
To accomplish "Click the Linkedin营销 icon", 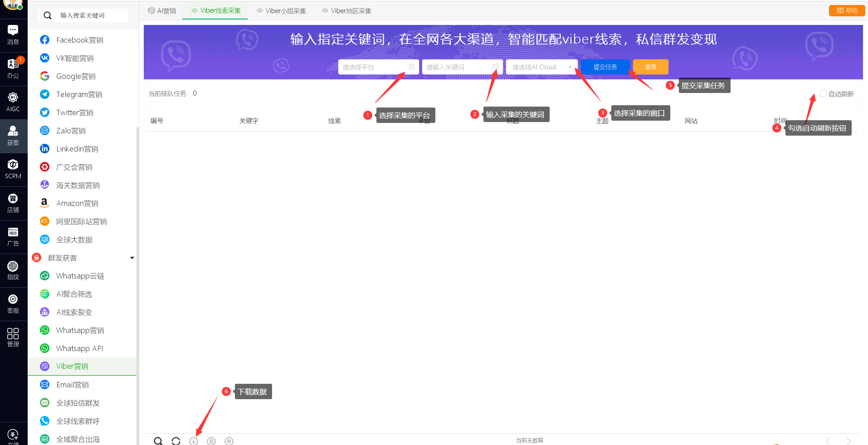I will [44, 149].
